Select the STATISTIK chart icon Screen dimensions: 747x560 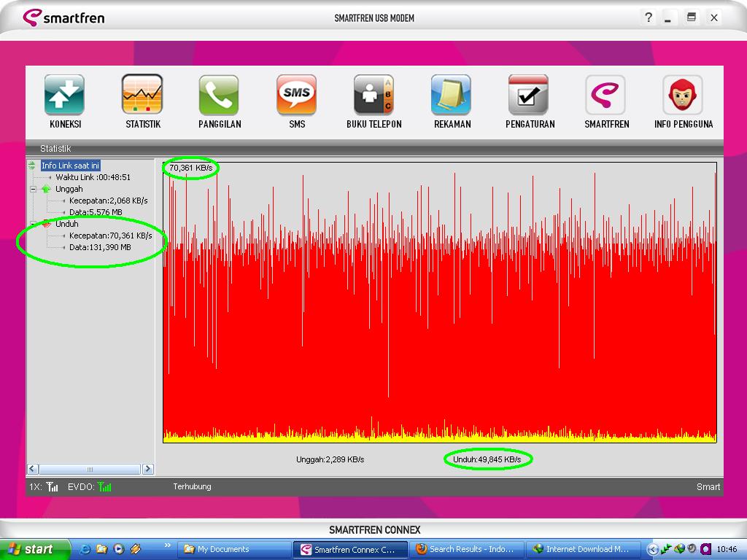pos(142,95)
